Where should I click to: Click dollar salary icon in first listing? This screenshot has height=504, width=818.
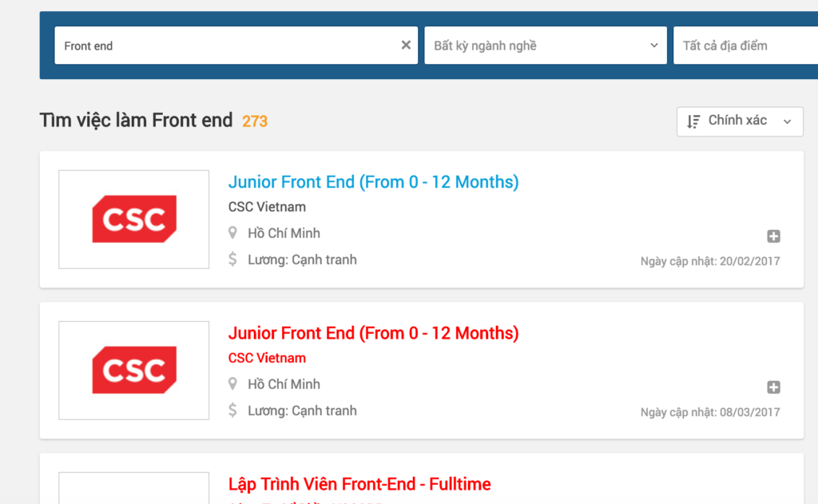click(232, 260)
